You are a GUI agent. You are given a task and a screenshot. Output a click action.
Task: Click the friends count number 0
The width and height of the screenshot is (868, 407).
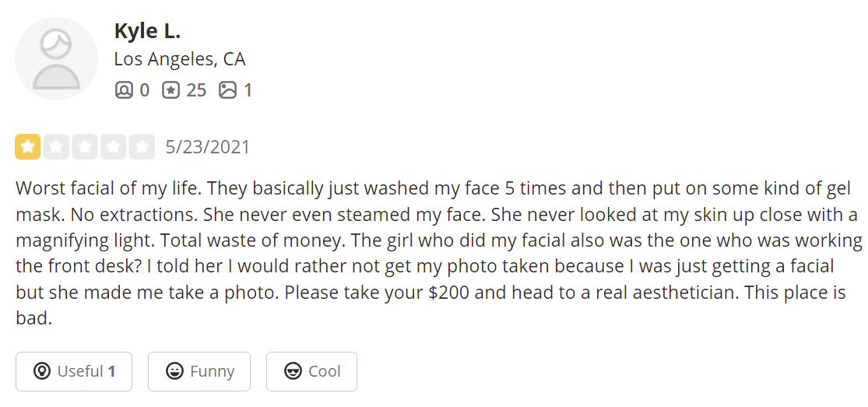click(145, 90)
